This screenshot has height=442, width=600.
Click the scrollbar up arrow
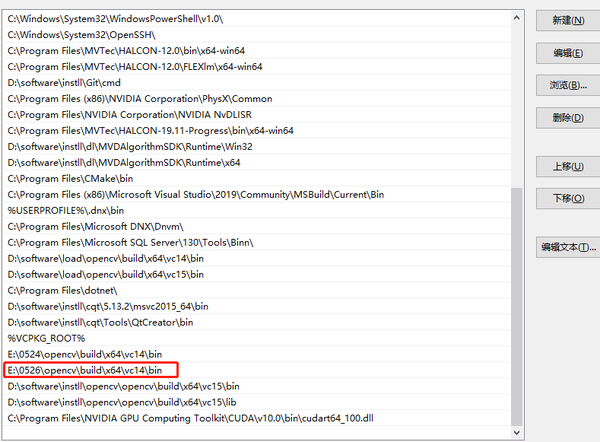[517, 18]
